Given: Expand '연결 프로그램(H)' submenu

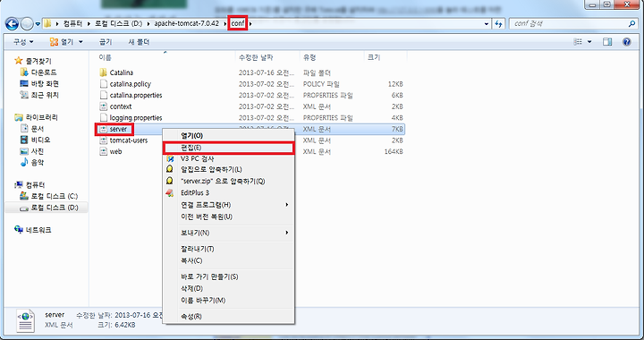Looking at the screenshot, I should (x=229, y=205).
